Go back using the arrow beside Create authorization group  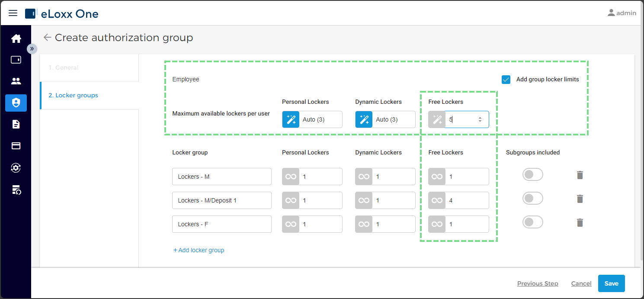point(47,38)
